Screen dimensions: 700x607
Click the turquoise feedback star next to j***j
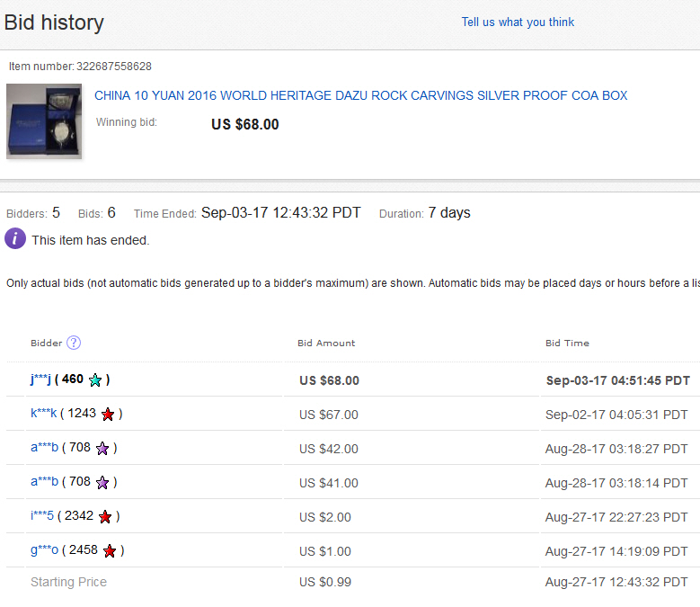point(95,380)
